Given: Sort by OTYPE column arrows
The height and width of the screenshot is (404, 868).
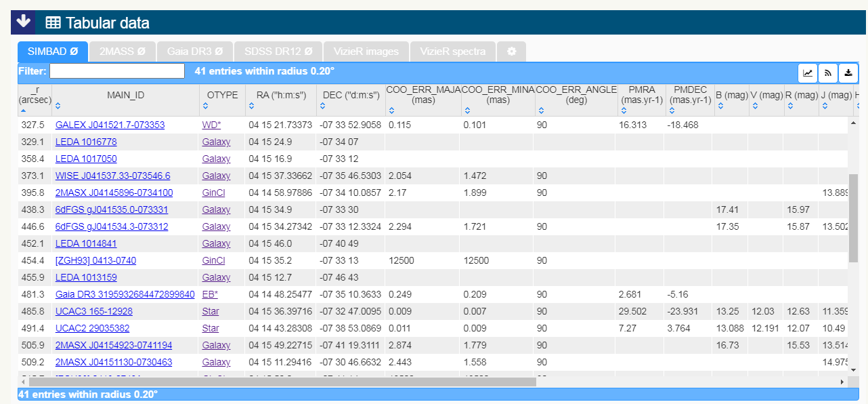Looking at the screenshot, I should 206,106.
